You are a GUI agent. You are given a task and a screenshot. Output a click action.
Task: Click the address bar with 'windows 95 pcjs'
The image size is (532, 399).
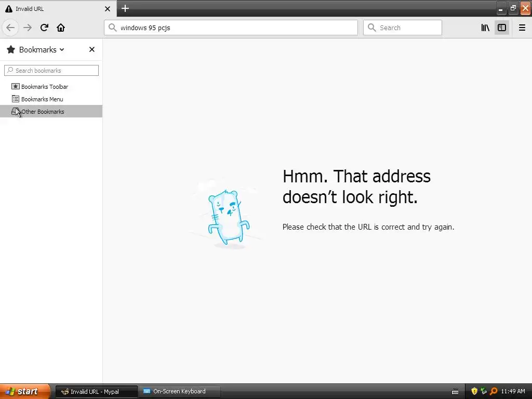tap(231, 28)
